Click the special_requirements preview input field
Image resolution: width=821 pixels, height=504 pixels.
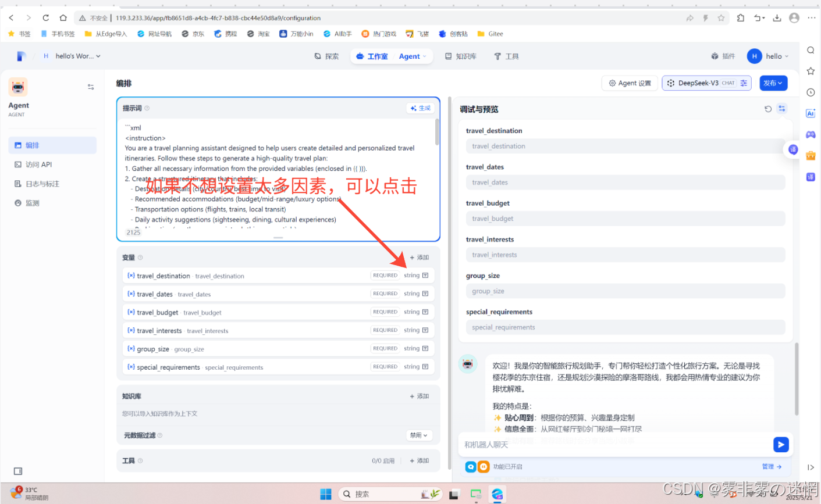click(x=625, y=327)
